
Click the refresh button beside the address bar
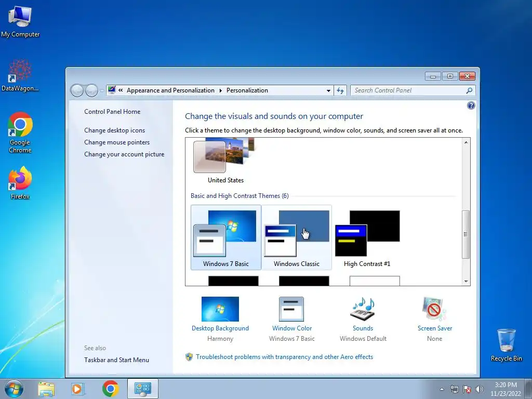340,90
